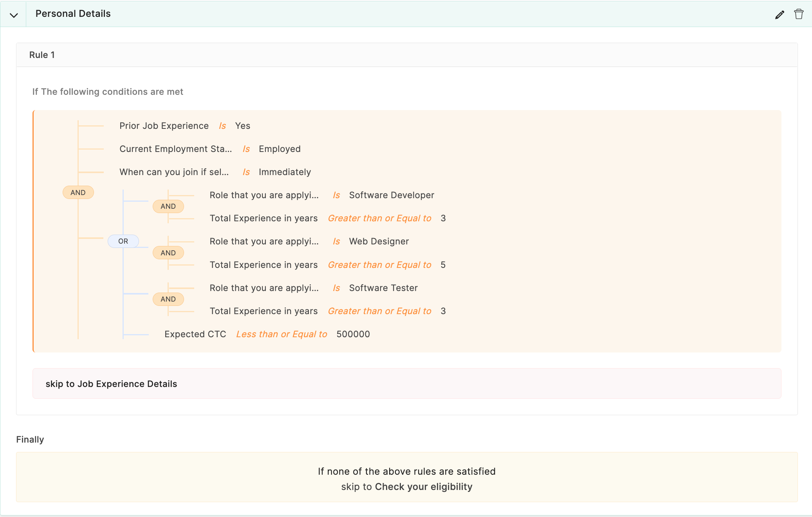Viewport: 812px width, 517px height.
Task: Click the Expected CTC condition
Action: [195, 334]
